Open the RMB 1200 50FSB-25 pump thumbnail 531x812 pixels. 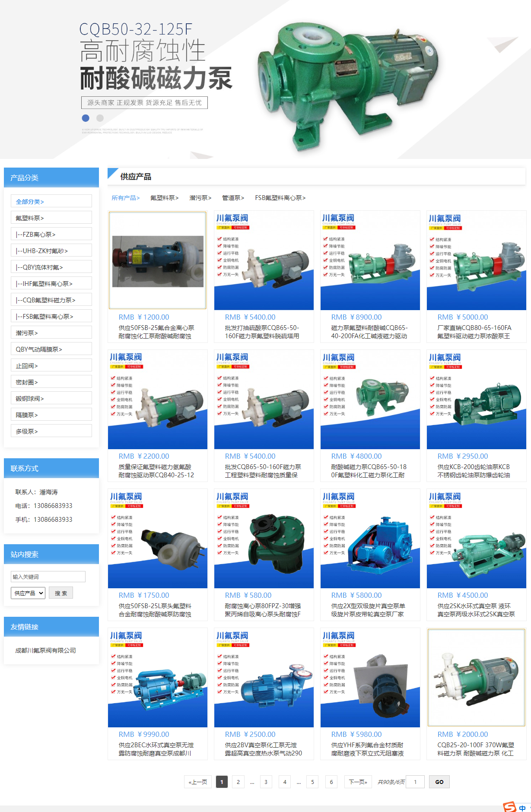click(158, 260)
